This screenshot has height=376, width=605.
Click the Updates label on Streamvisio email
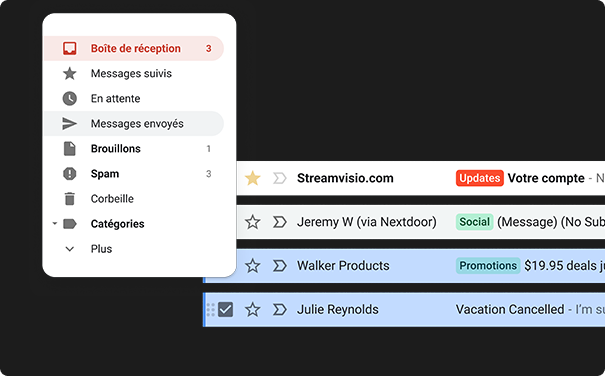click(x=480, y=178)
